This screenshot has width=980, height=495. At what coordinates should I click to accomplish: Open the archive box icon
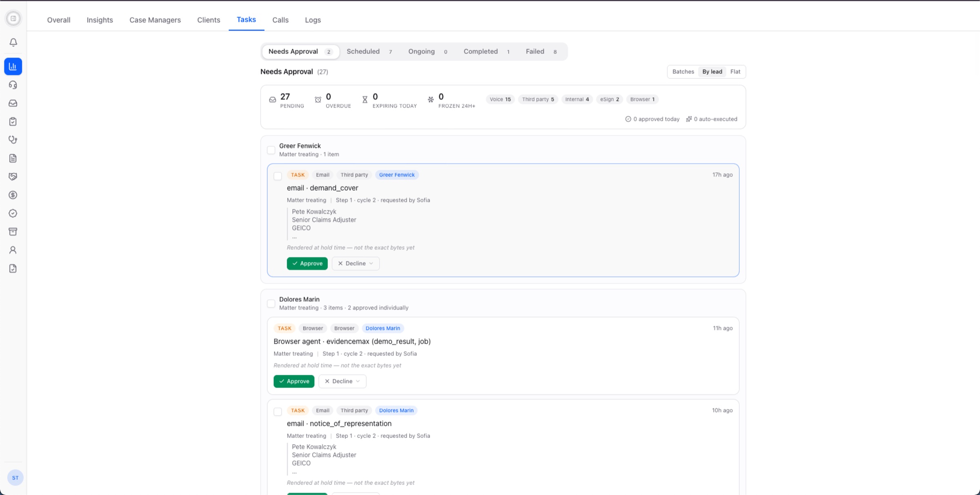coord(13,232)
